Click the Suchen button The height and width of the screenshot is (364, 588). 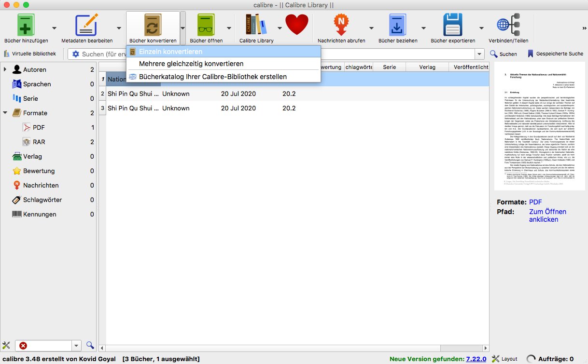pos(504,54)
